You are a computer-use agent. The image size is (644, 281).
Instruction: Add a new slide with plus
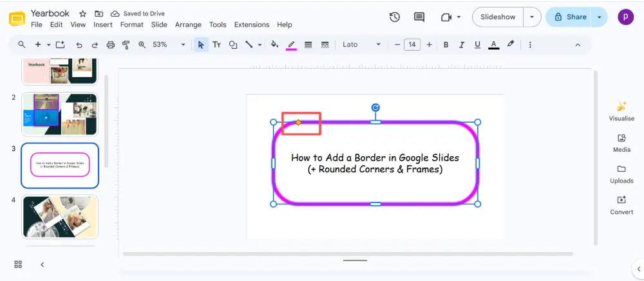(x=38, y=45)
